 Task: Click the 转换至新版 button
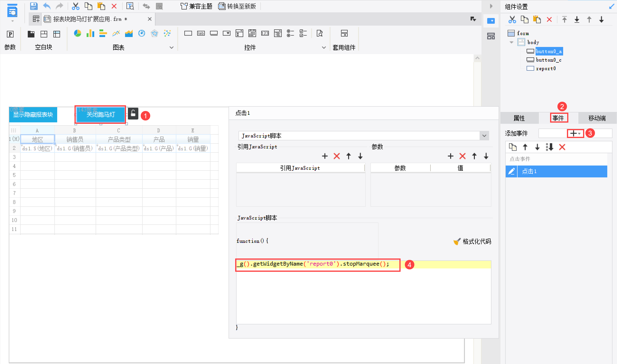[237, 6]
